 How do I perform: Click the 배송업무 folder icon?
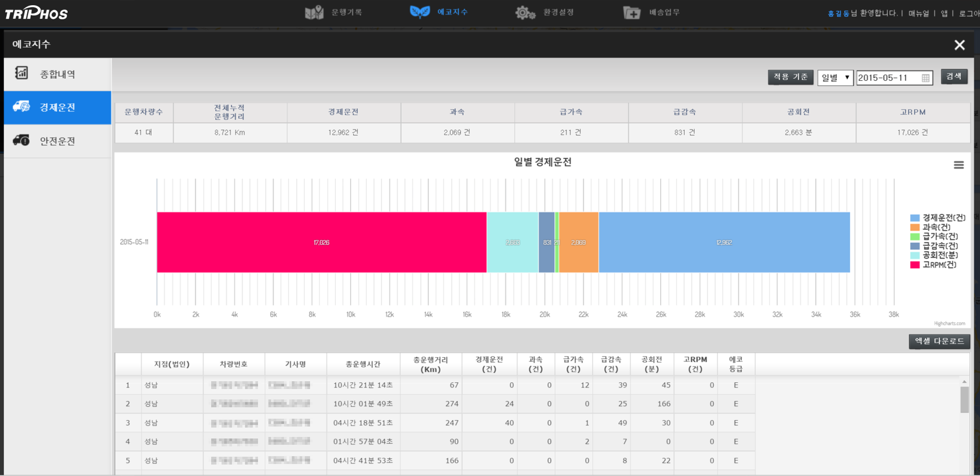[x=631, y=13]
